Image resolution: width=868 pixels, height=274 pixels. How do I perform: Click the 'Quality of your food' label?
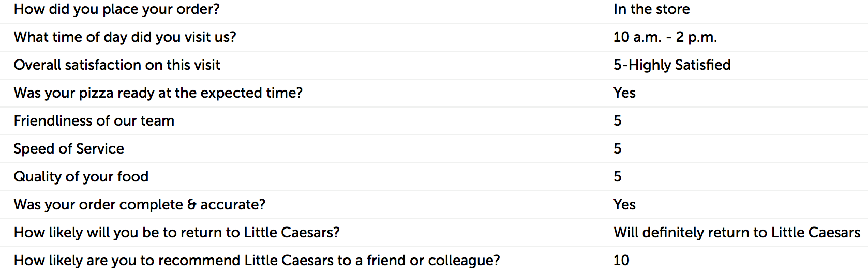pos(81,177)
